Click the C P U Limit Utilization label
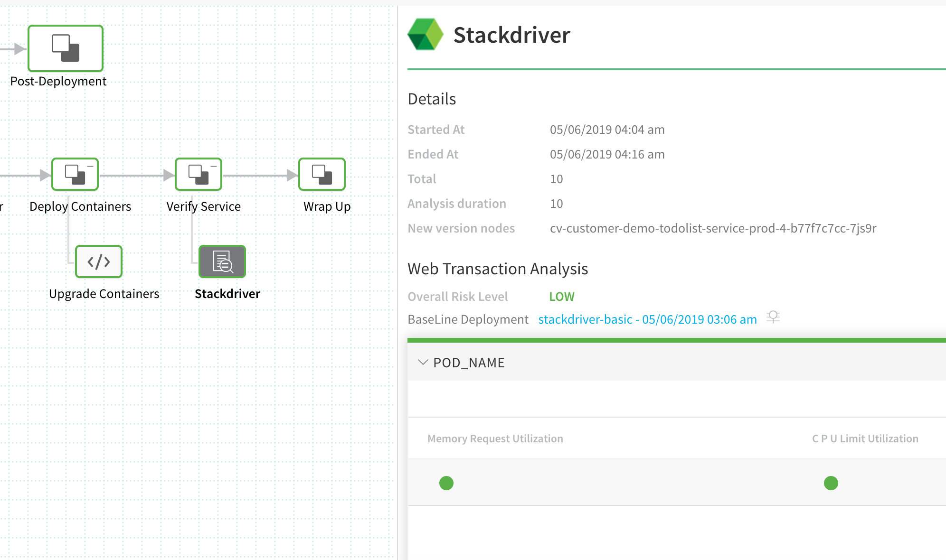 point(865,439)
